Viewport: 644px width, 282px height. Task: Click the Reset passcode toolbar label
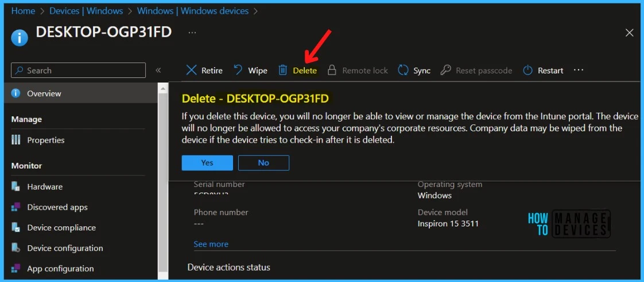(x=484, y=70)
